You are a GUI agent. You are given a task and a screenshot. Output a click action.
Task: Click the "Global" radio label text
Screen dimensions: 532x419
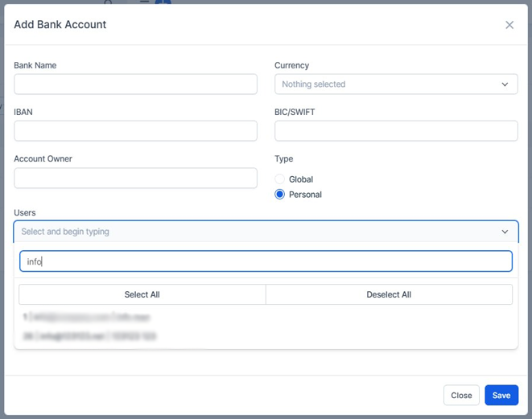pyautogui.click(x=301, y=179)
